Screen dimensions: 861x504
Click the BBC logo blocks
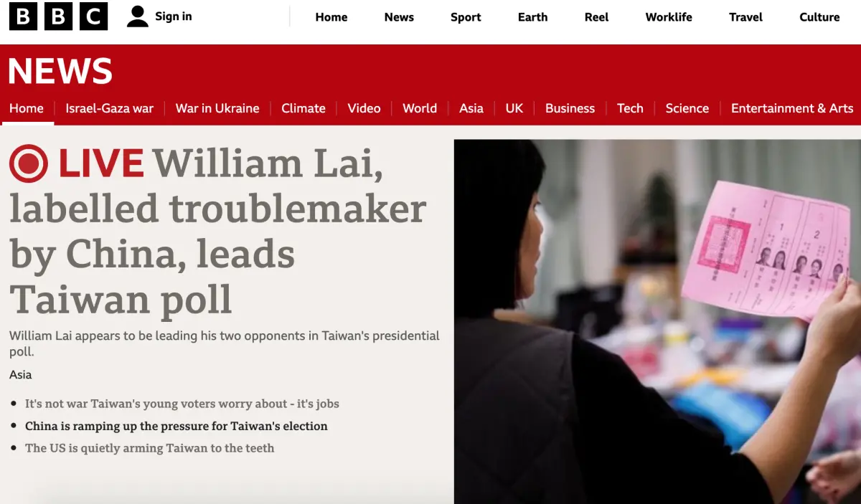59,16
